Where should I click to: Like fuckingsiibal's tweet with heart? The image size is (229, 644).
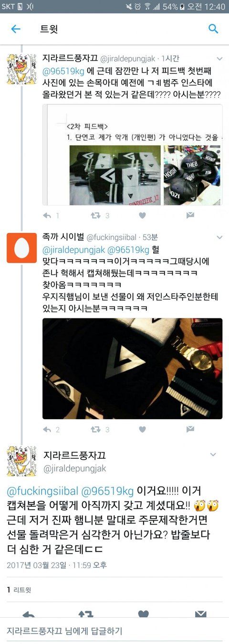click(142, 430)
